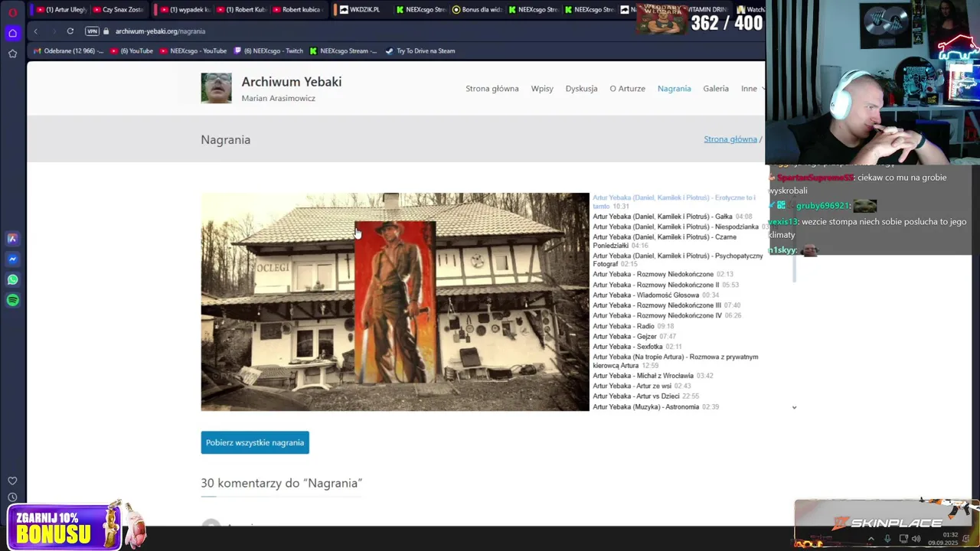The height and width of the screenshot is (551, 980).
Task: Open the 'NEEXcsgo - YouTube' bookmark
Action: 193,51
